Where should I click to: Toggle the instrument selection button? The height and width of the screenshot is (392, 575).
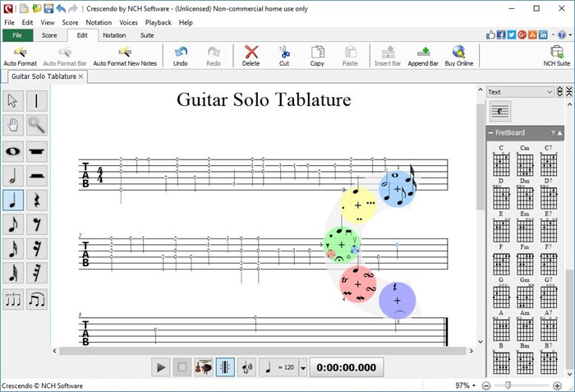click(204, 367)
